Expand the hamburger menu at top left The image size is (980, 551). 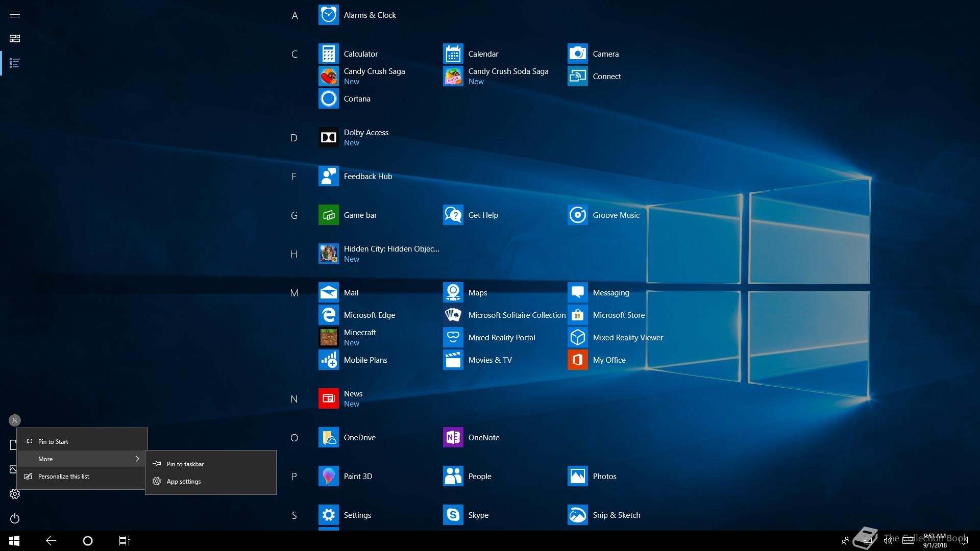(15, 14)
